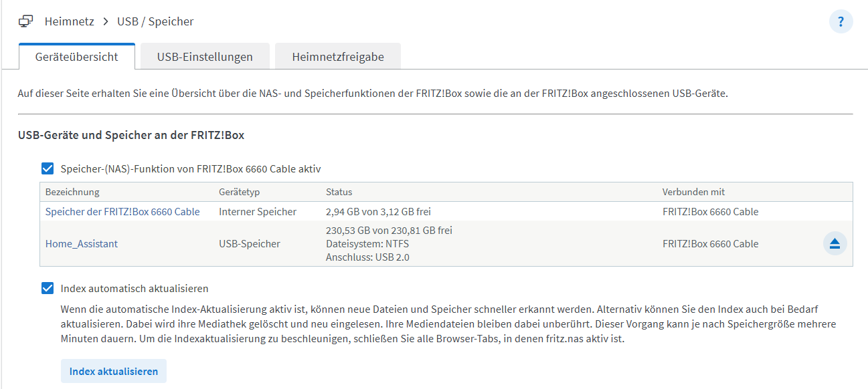Go to Heimnetz via breadcrumb text
Screen dimensions: 868x389
[x=70, y=21]
